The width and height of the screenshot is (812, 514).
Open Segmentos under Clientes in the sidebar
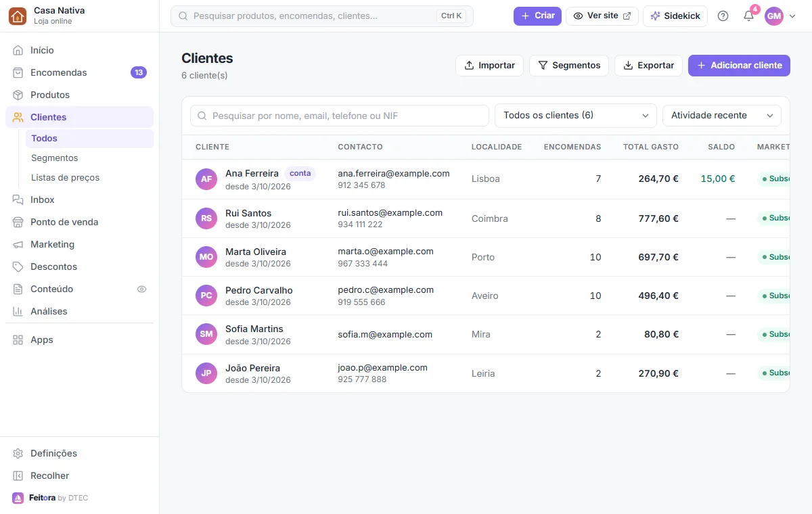pos(89,158)
